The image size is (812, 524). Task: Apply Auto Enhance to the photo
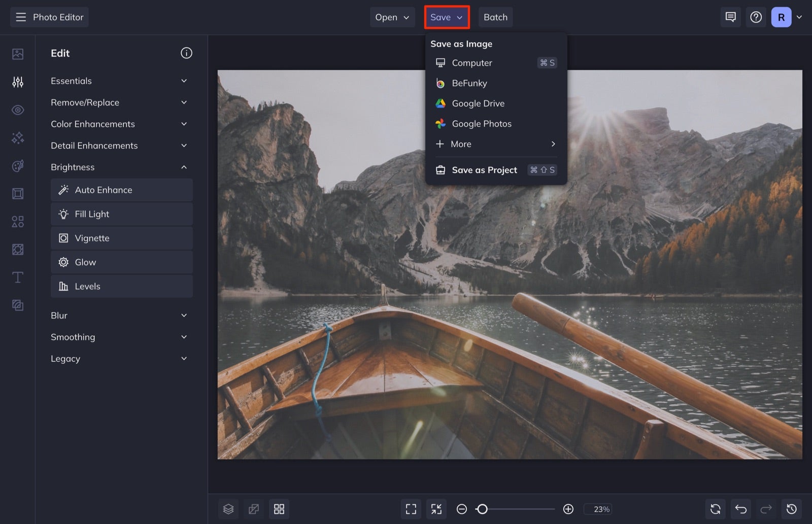[121, 190]
